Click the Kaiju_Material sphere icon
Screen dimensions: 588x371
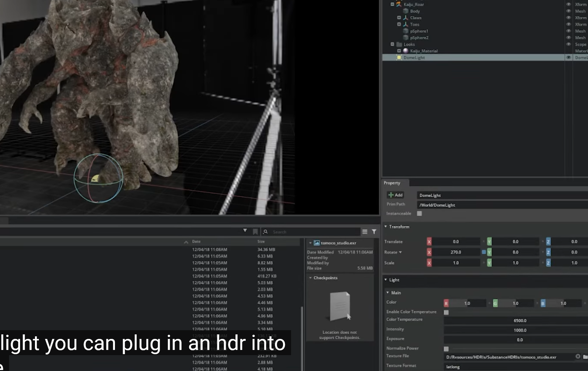406,51
